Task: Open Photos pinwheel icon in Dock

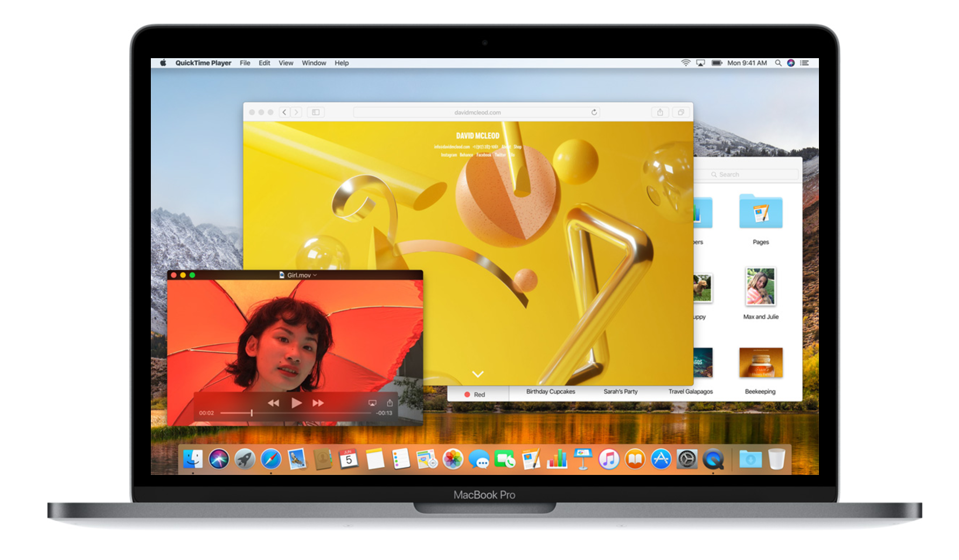Action: coord(453,459)
